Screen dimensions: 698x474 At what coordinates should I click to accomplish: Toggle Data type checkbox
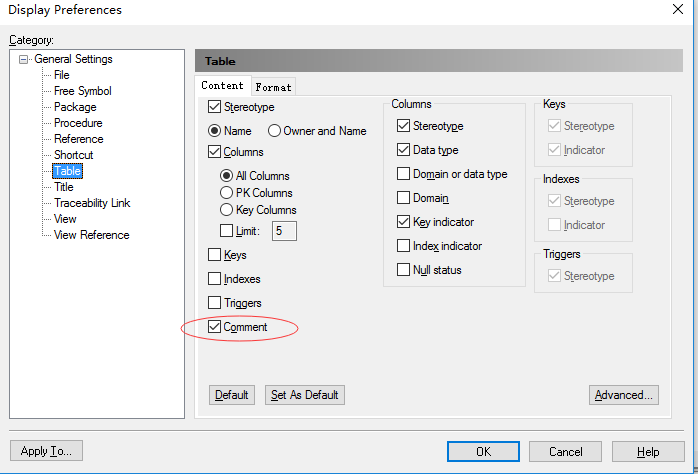[x=403, y=150]
